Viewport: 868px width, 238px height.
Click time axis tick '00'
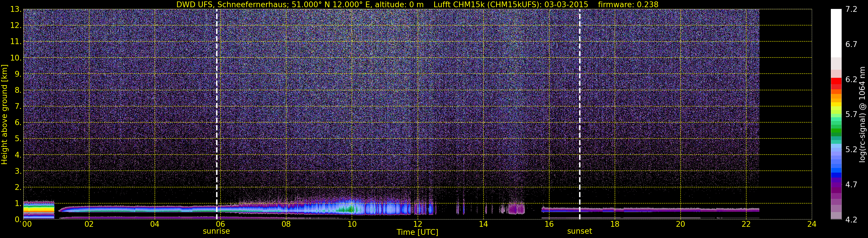[x=27, y=224]
